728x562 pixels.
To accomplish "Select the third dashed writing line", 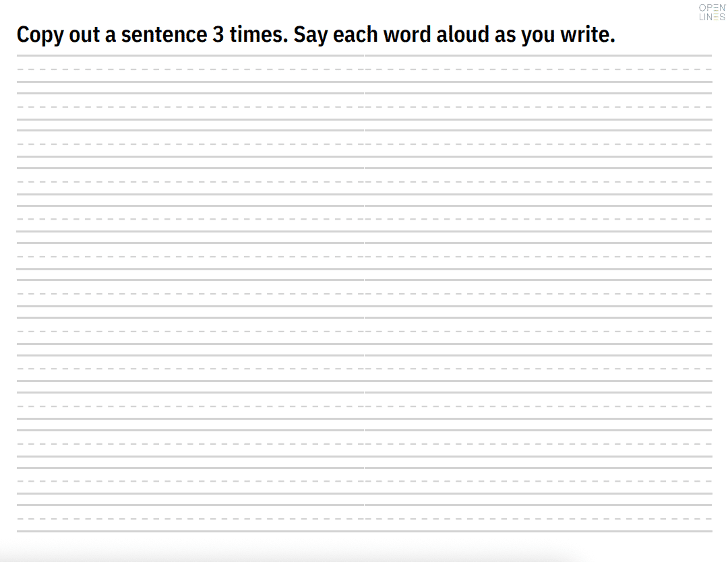I will pos(364,144).
